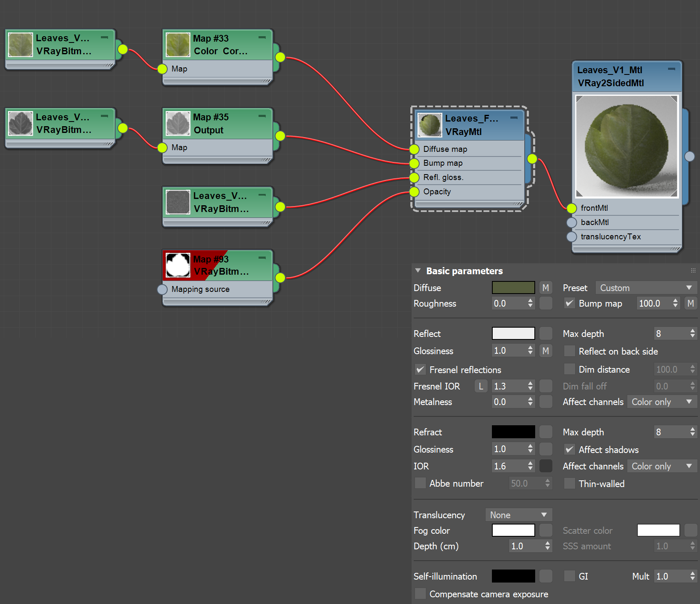Click the Opacity slot on the VRayMtl node
The image size is (700, 604).
(x=414, y=192)
